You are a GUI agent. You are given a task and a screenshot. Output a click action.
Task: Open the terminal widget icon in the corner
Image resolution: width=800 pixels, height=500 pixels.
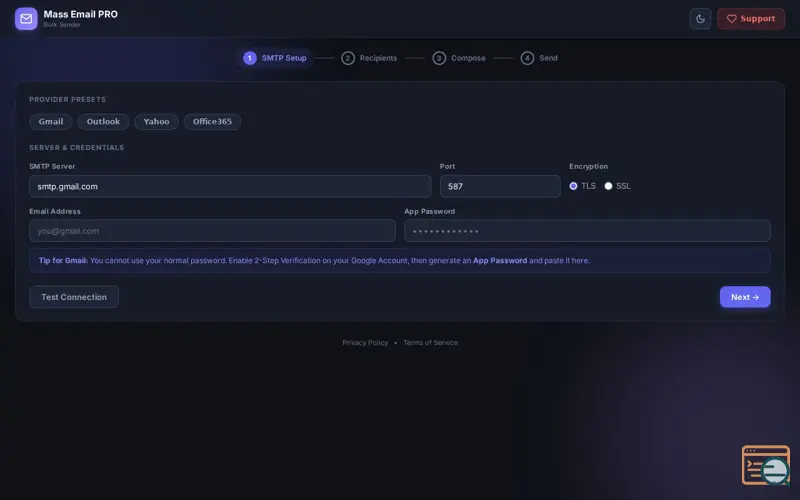(765, 465)
